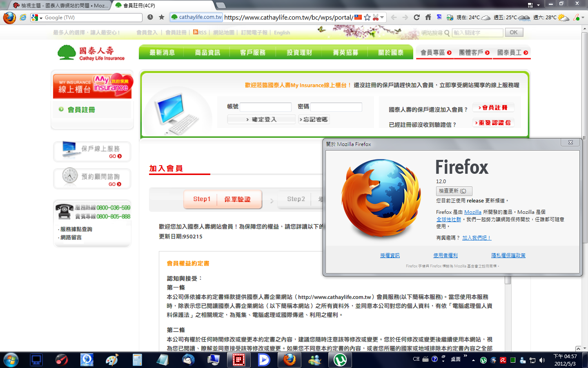Open the browser home page
The width and height of the screenshot is (588, 368).
[x=428, y=17]
